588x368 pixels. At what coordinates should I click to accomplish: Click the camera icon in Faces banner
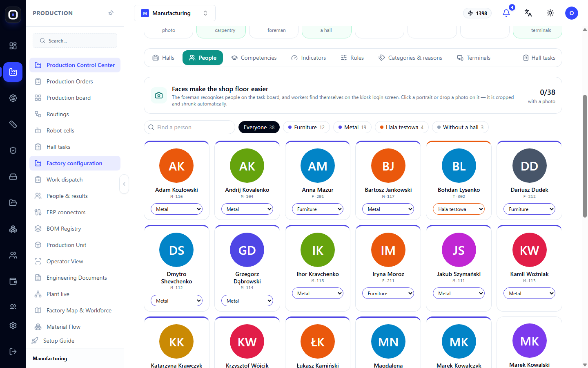coord(159,95)
